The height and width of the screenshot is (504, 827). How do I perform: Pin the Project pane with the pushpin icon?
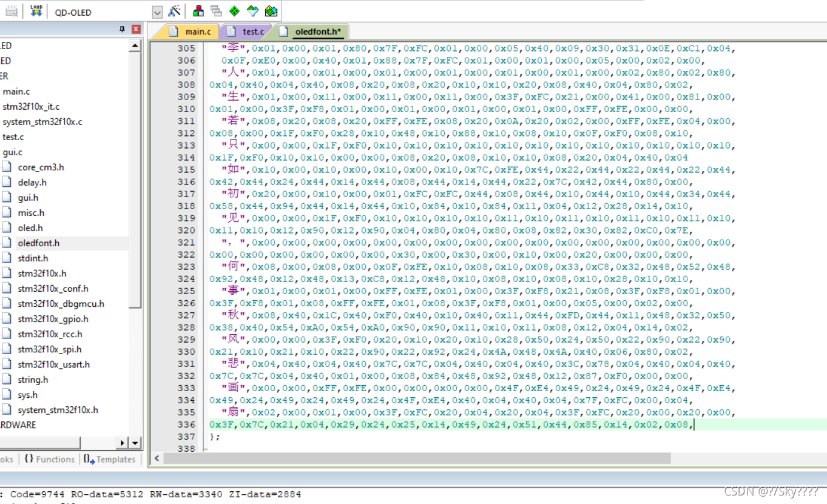coord(122,29)
